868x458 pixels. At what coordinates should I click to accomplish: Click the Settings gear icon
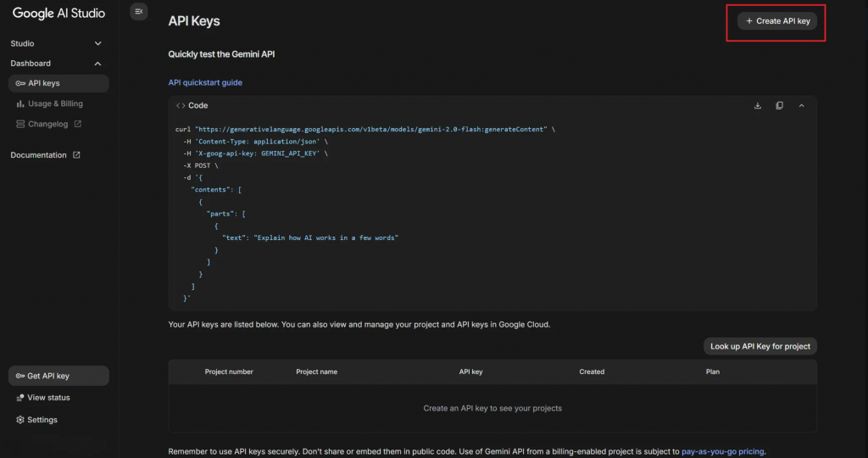[20, 420]
